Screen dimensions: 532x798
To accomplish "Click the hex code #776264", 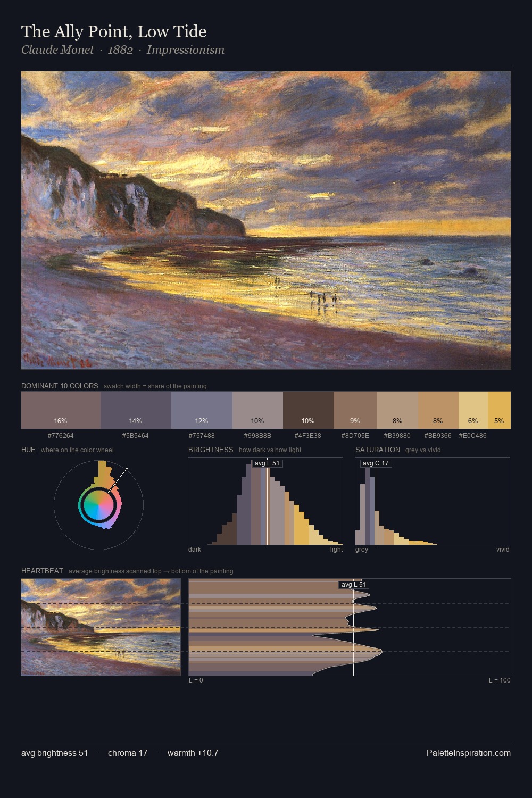I will tap(61, 436).
